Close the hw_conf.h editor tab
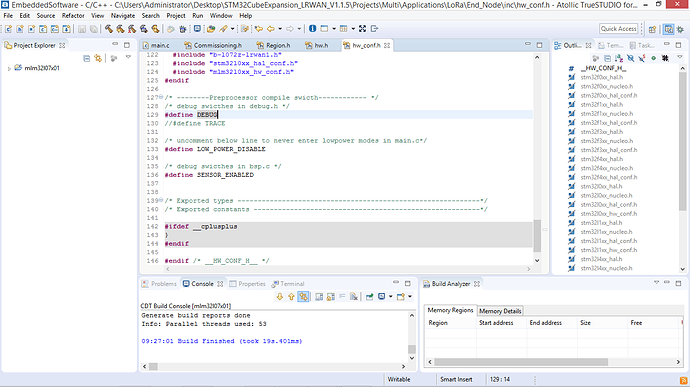The height and width of the screenshot is (387, 690). click(387, 45)
